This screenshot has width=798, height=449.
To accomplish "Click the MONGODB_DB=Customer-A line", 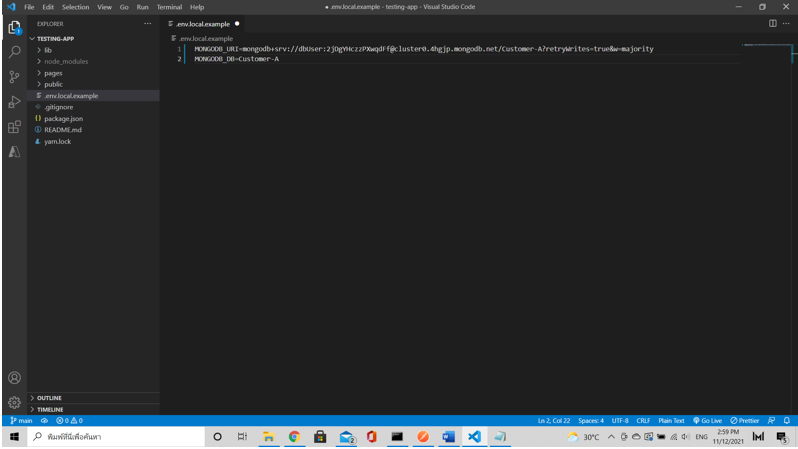I will tap(237, 59).
